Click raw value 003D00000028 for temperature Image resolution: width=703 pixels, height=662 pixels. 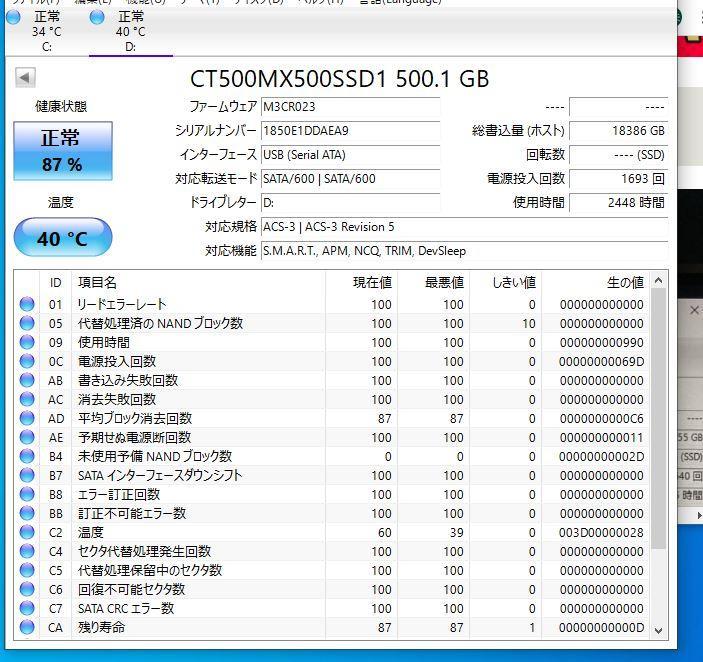pyautogui.click(x=601, y=532)
